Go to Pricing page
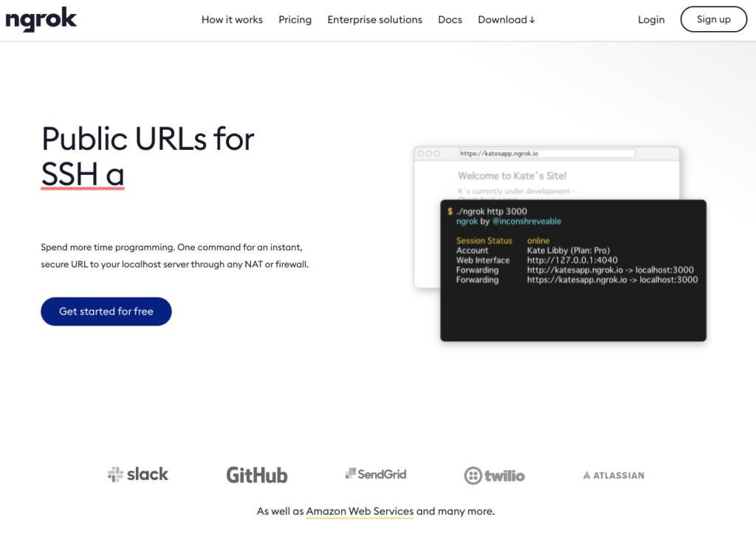Screen dimensions: 756x536 pos(295,20)
